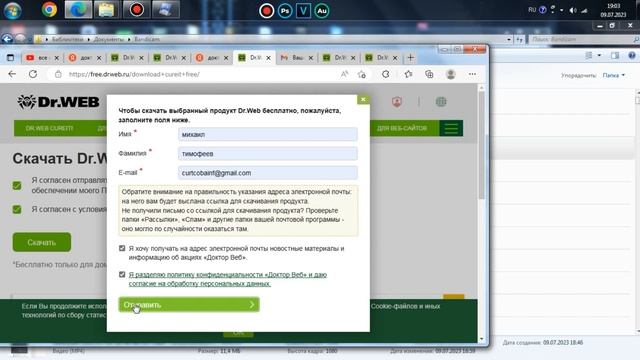Image resolution: width=640 pixels, height=360 pixels.
Task: Open the Windows Start orb
Action: (x=12, y=10)
